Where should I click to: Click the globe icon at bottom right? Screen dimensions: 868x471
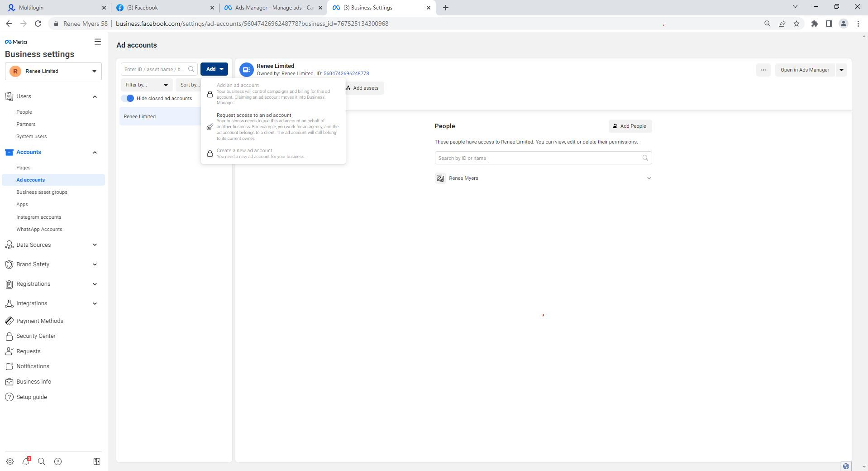pyautogui.click(x=846, y=466)
